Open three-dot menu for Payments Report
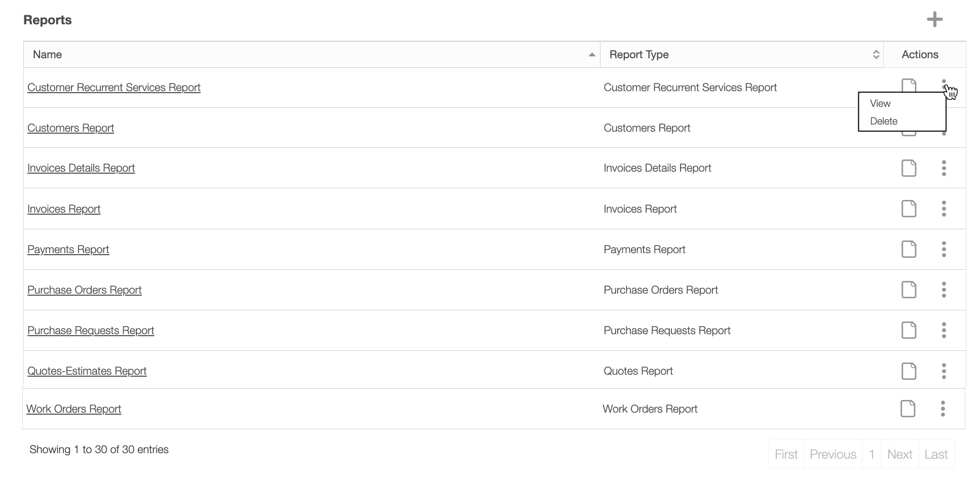The height and width of the screenshot is (482, 980). 944,249
